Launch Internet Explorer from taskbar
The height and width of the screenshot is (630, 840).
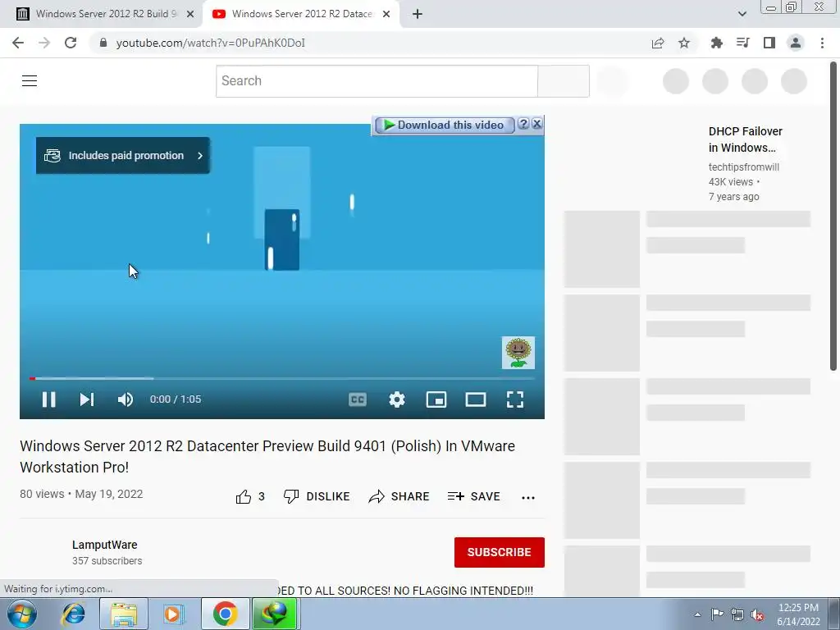73,614
